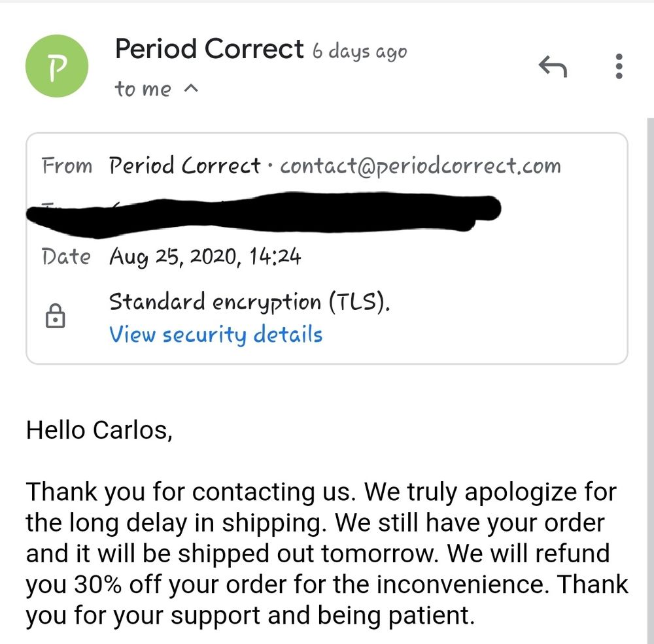The image size is (654, 644).
Task: Click the Aug 25, 2020, 14:24 date value
Action: [x=205, y=256]
